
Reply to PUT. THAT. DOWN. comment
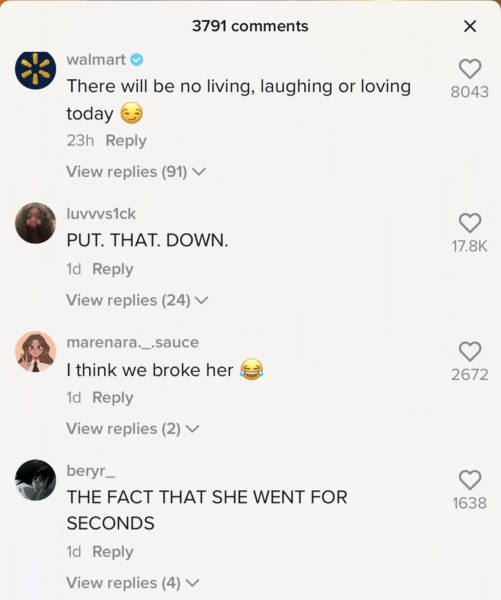(113, 269)
